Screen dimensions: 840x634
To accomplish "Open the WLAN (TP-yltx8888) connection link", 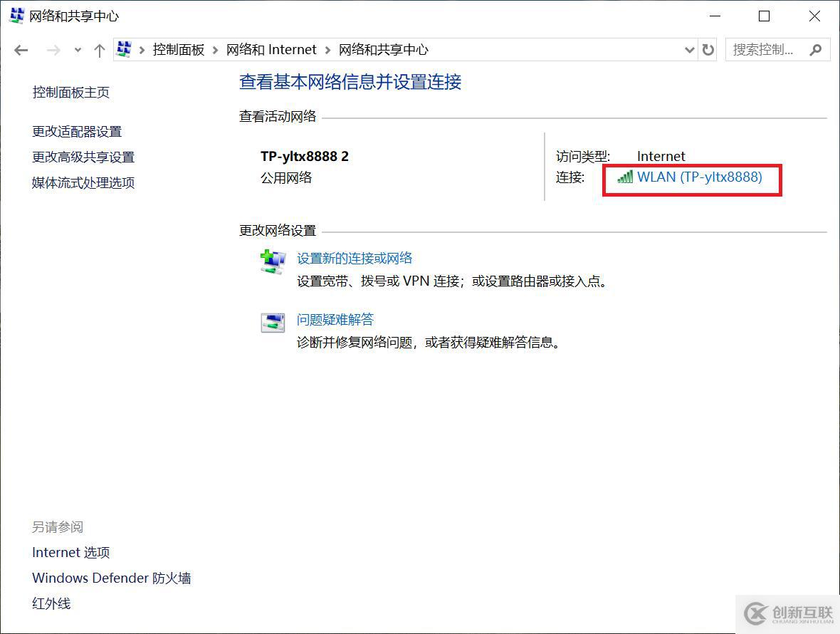I will [x=699, y=177].
